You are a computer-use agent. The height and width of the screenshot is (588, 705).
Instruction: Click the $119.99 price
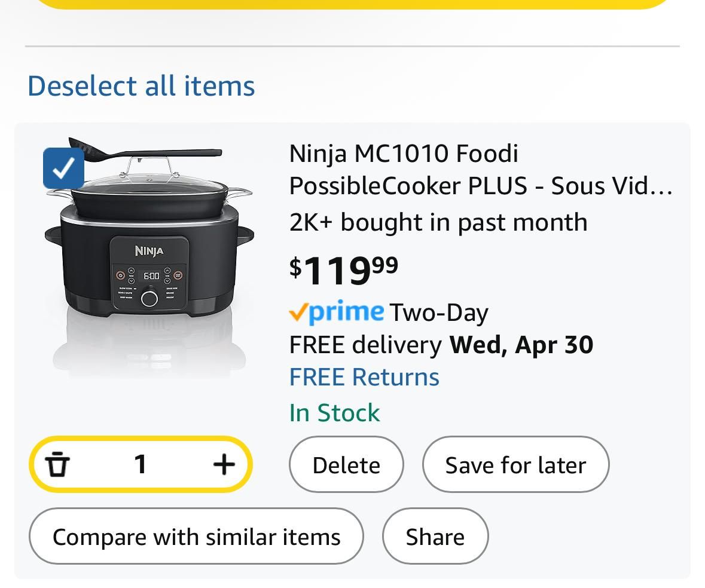pos(344,269)
